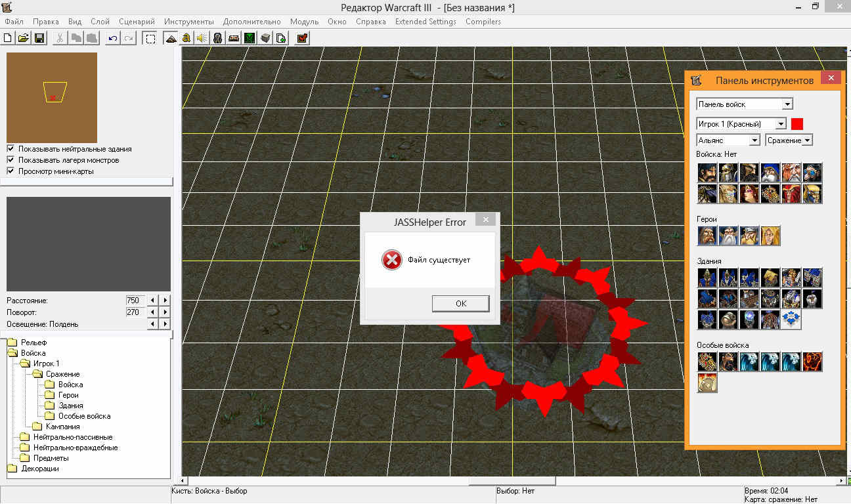Switch Освещение to next with right arrow
This screenshot has height=504, width=851.
tap(165, 324)
